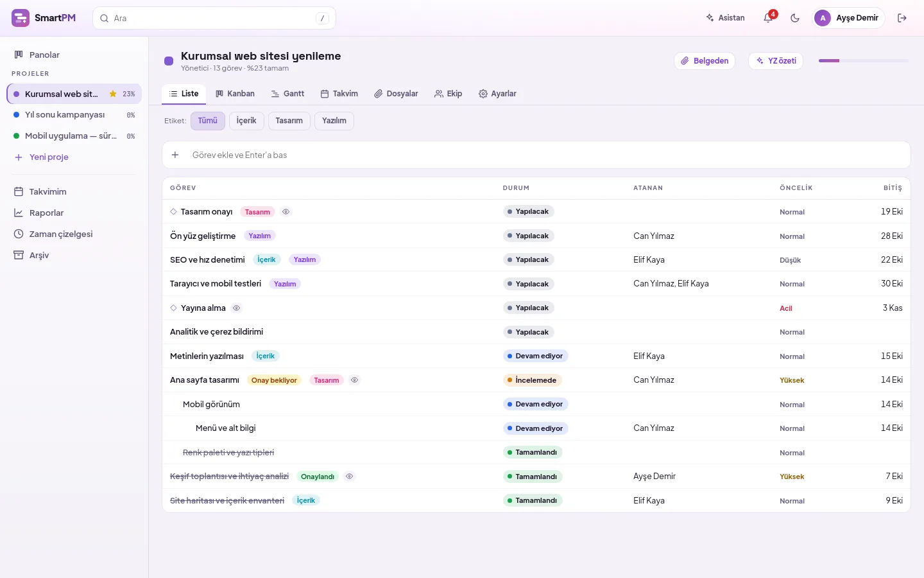The width and height of the screenshot is (924, 578).
Task: Filter by the Tümü tag
Action: (208, 121)
